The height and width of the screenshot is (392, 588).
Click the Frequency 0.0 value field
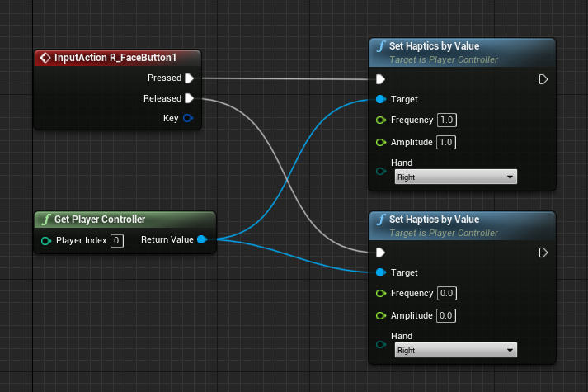(447, 294)
